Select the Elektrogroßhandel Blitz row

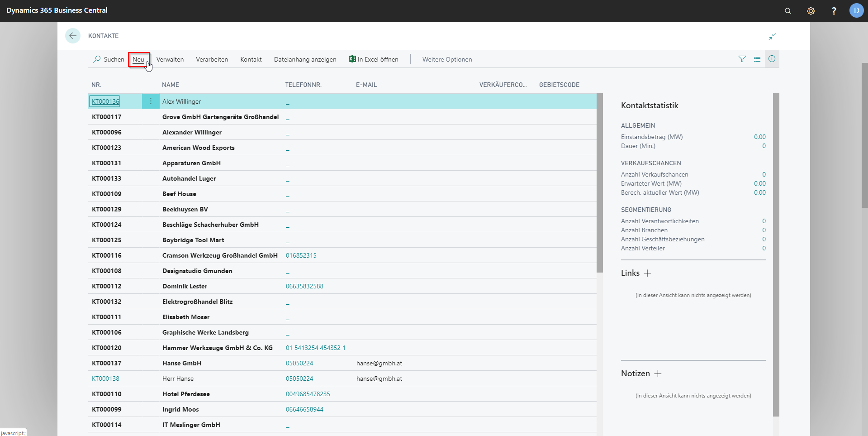(x=342, y=302)
